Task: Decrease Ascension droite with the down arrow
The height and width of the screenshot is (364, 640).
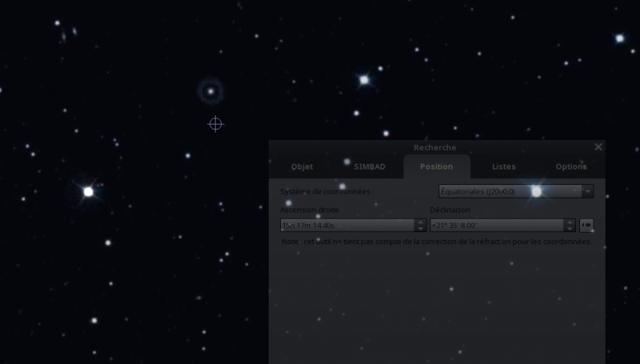Action: coord(421,229)
